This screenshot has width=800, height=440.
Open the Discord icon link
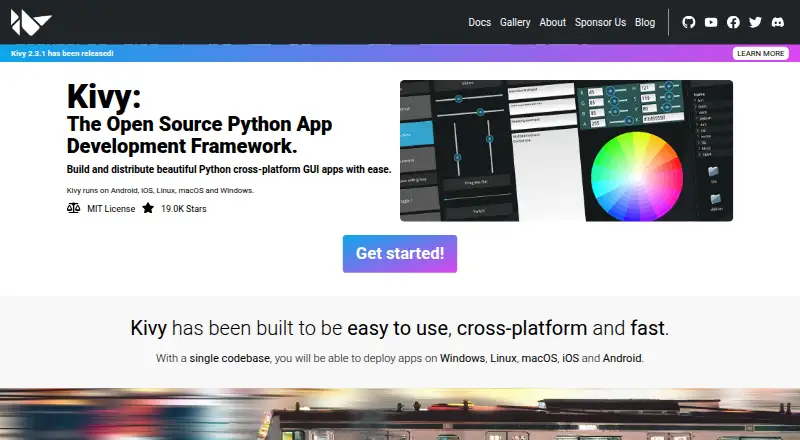click(778, 22)
